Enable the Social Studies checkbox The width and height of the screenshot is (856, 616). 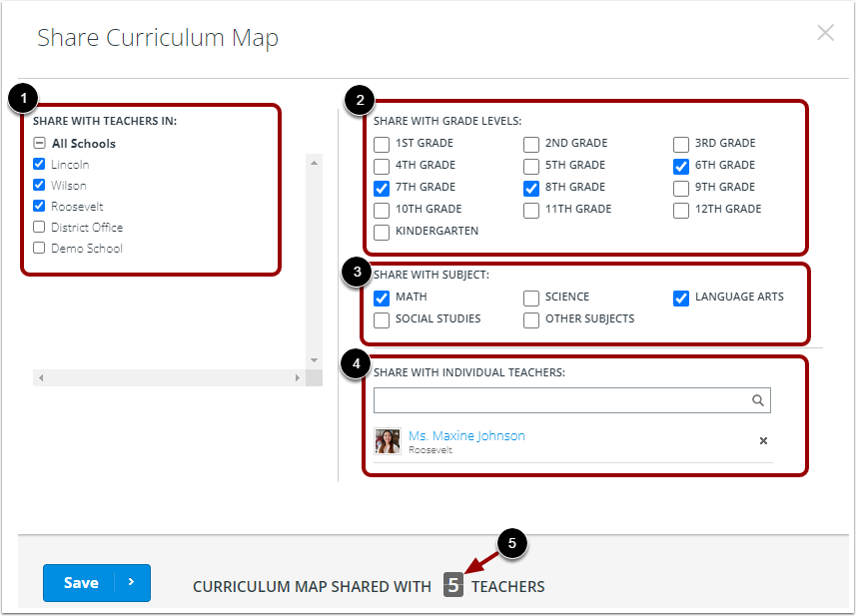tap(382, 320)
